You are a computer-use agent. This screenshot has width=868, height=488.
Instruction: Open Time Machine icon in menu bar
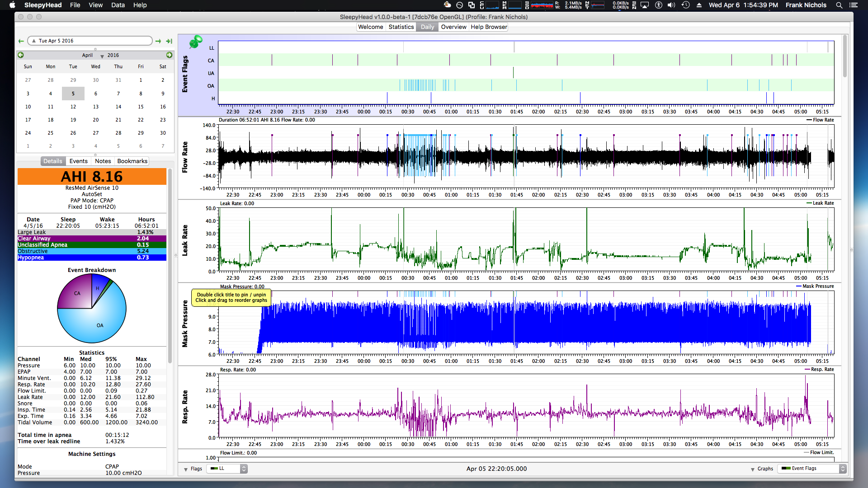[686, 5]
